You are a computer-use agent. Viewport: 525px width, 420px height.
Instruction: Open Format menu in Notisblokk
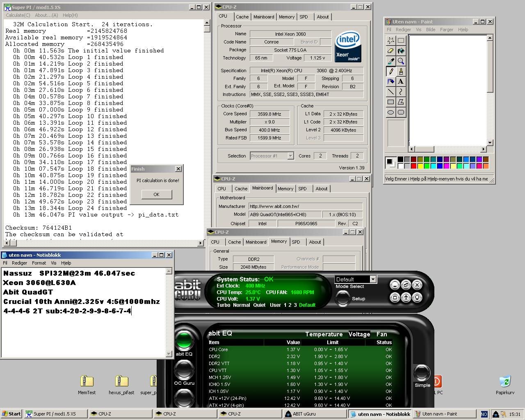[39, 263]
